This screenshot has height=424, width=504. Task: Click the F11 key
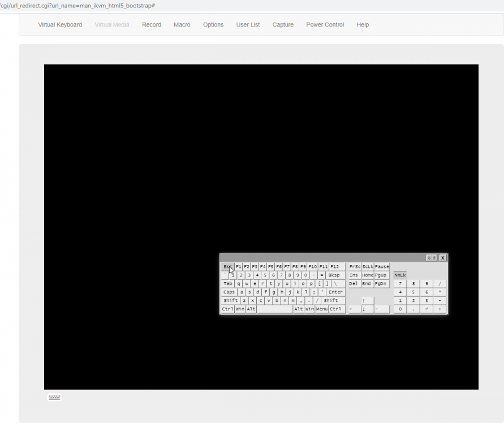point(324,267)
